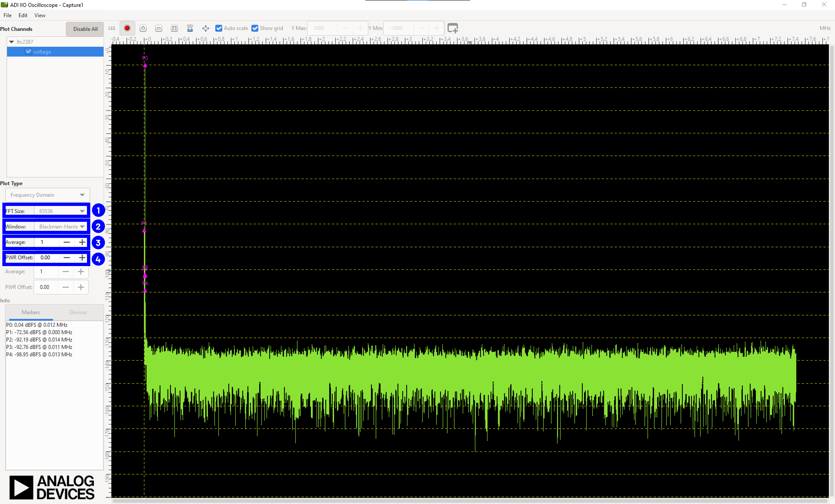Viewport: 835px width, 504px height.
Task: Zoom out of the plot
Action: point(159,28)
